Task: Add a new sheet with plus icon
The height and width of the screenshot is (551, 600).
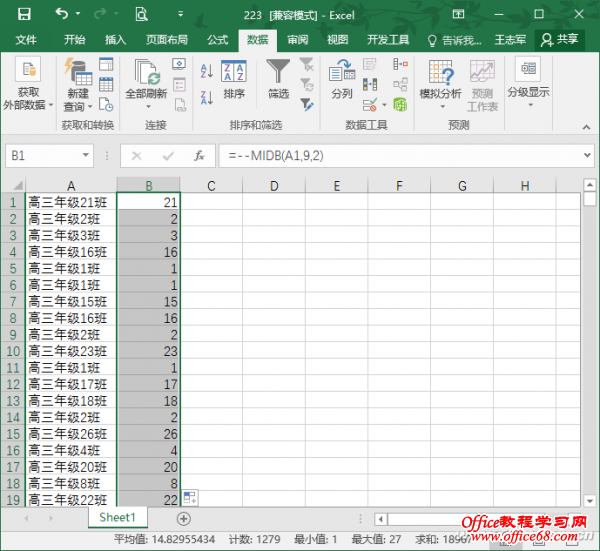Action: click(184, 518)
